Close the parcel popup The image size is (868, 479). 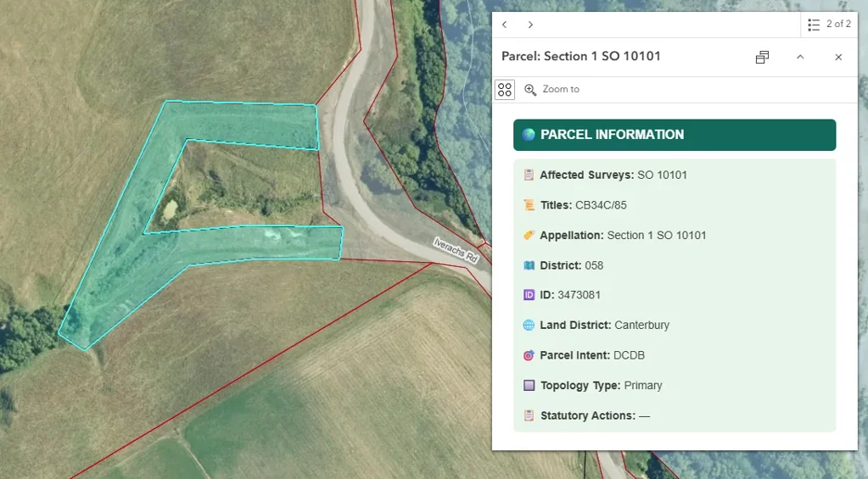(x=838, y=57)
